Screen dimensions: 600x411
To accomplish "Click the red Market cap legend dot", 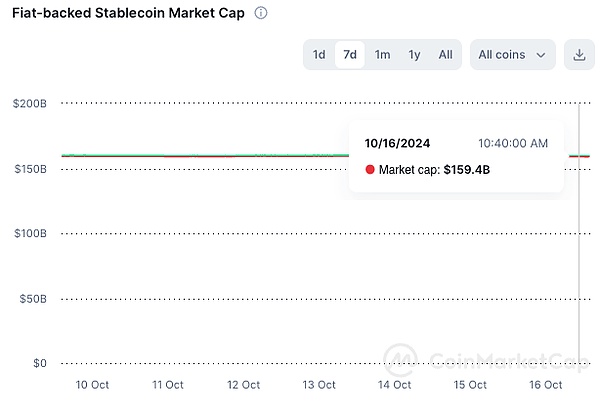I will (370, 170).
